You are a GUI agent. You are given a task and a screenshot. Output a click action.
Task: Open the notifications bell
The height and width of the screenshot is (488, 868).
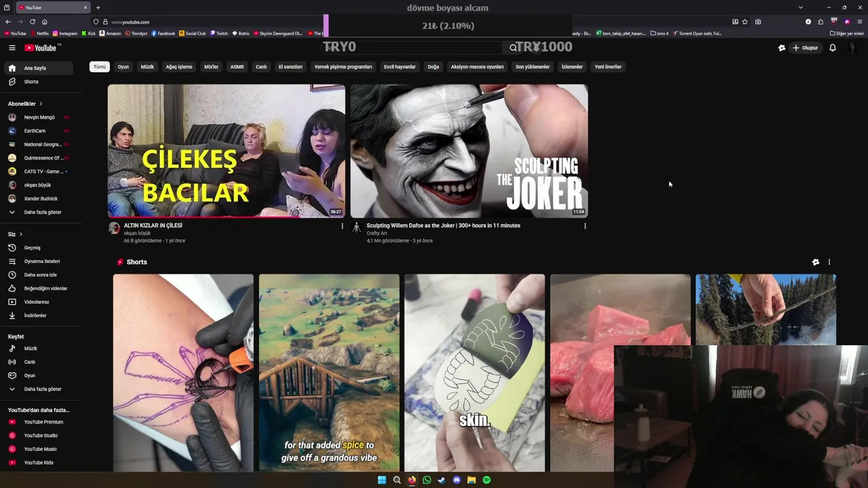(833, 48)
